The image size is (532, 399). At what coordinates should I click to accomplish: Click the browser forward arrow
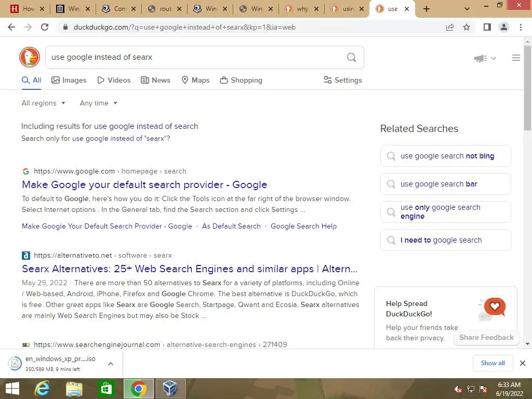tap(28, 27)
